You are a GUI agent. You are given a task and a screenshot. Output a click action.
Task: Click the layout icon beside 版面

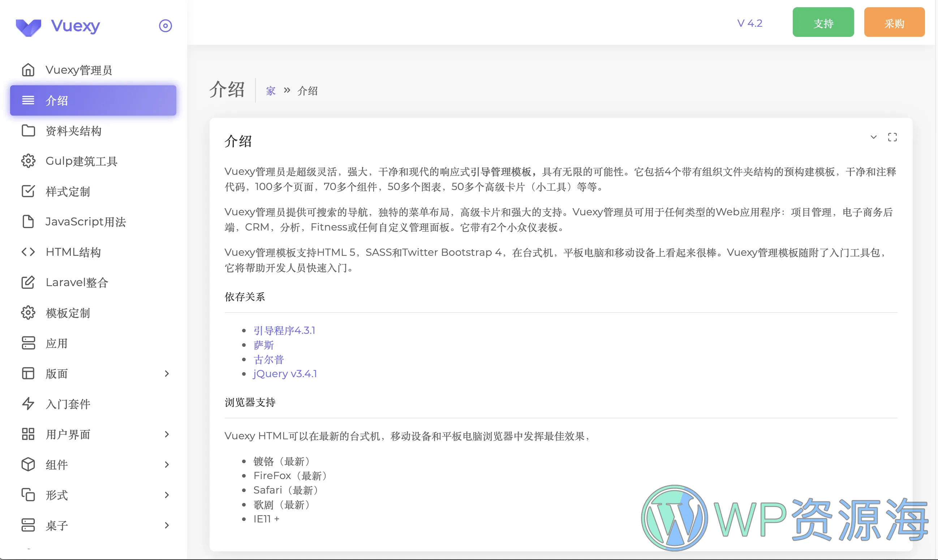pos(28,374)
